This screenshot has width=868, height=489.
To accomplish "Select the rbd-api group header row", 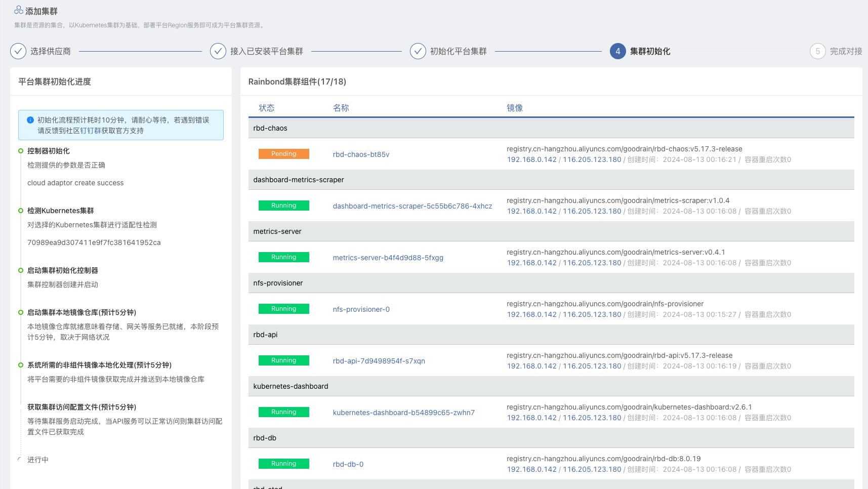I will 551,335.
